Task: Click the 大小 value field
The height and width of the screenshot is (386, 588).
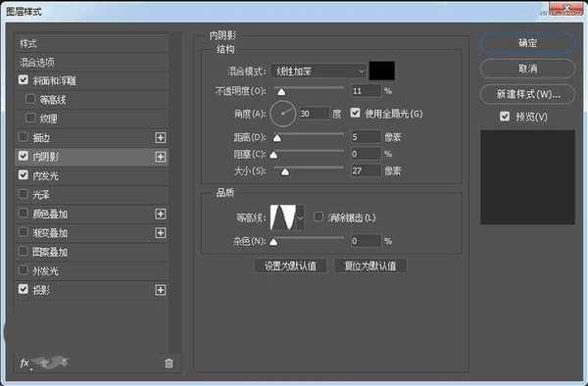Action: [x=366, y=170]
